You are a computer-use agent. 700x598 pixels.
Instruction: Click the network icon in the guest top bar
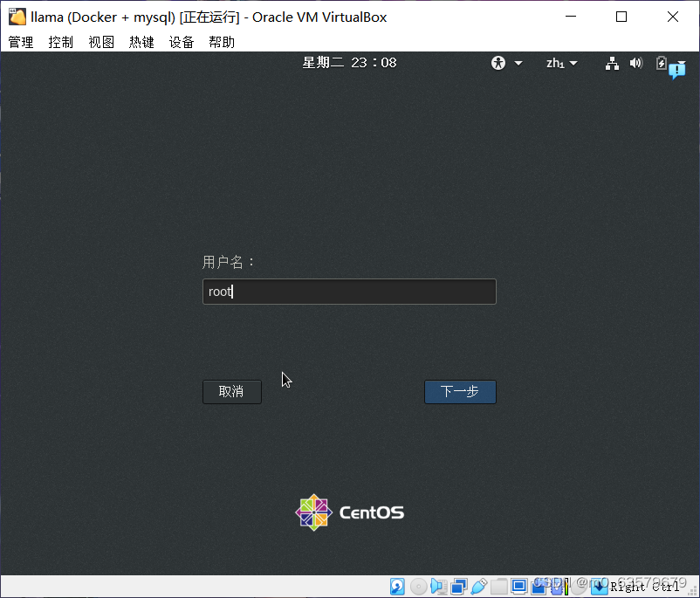coord(611,63)
